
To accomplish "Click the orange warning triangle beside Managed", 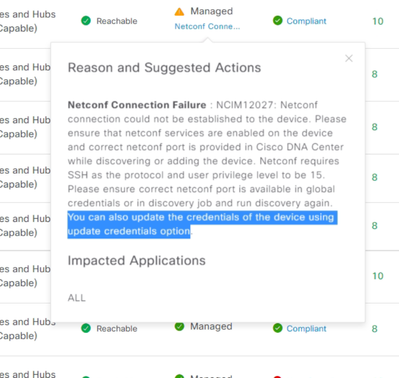I will point(179,12).
